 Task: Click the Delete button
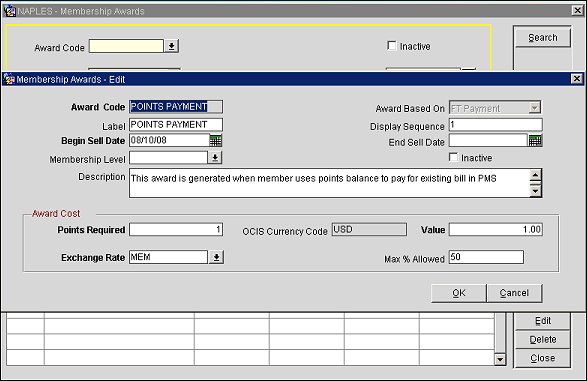click(x=543, y=339)
